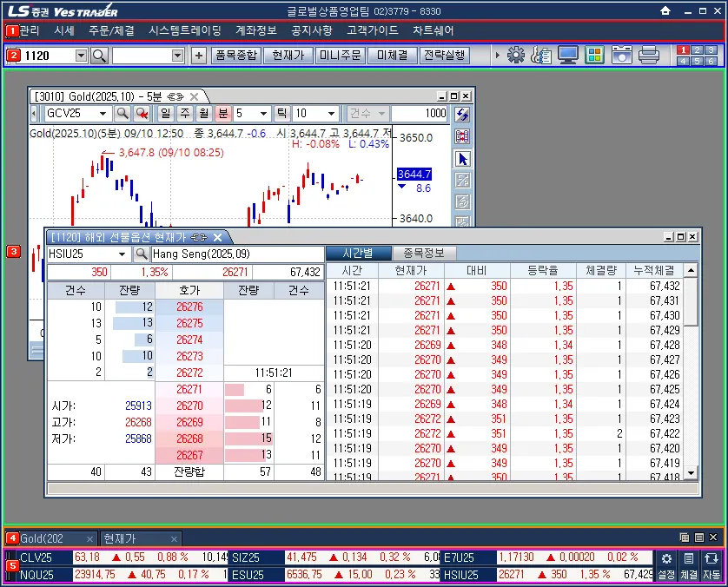Open the 시스템트레이딩 menu

[185, 30]
